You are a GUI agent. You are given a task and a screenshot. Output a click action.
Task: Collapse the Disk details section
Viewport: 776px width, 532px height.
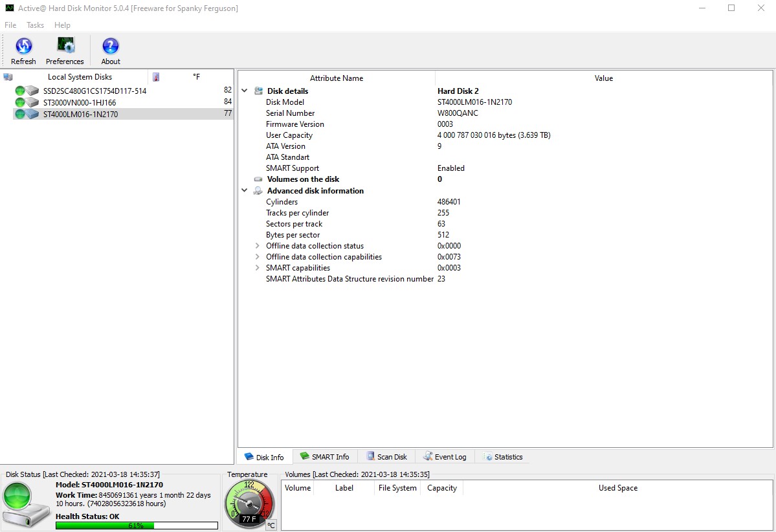pos(245,91)
